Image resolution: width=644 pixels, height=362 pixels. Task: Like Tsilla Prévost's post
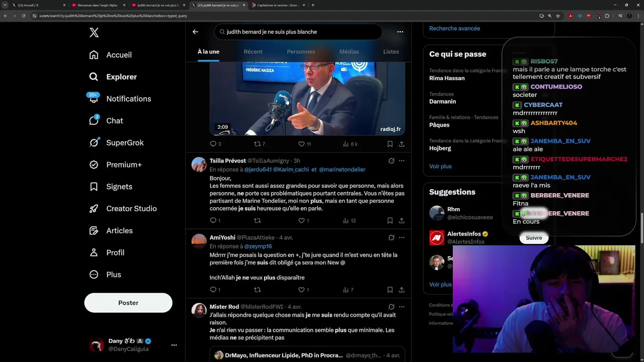click(304, 221)
